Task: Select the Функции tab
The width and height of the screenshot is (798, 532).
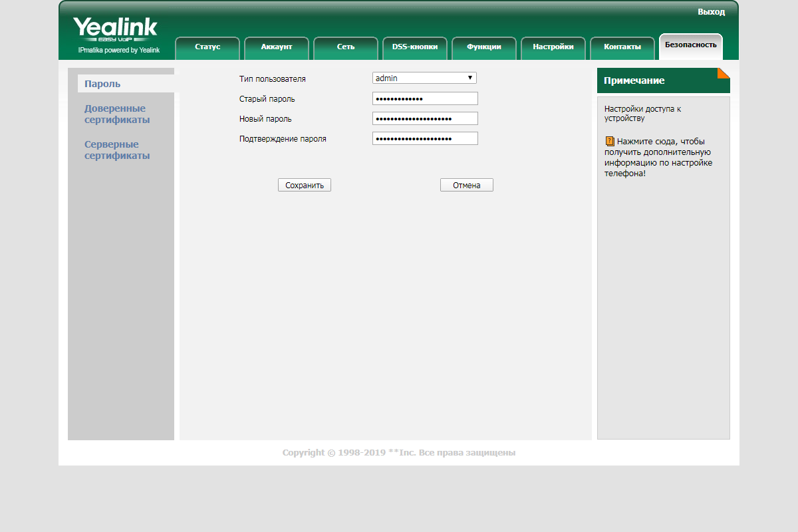Action: coord(484,47)
